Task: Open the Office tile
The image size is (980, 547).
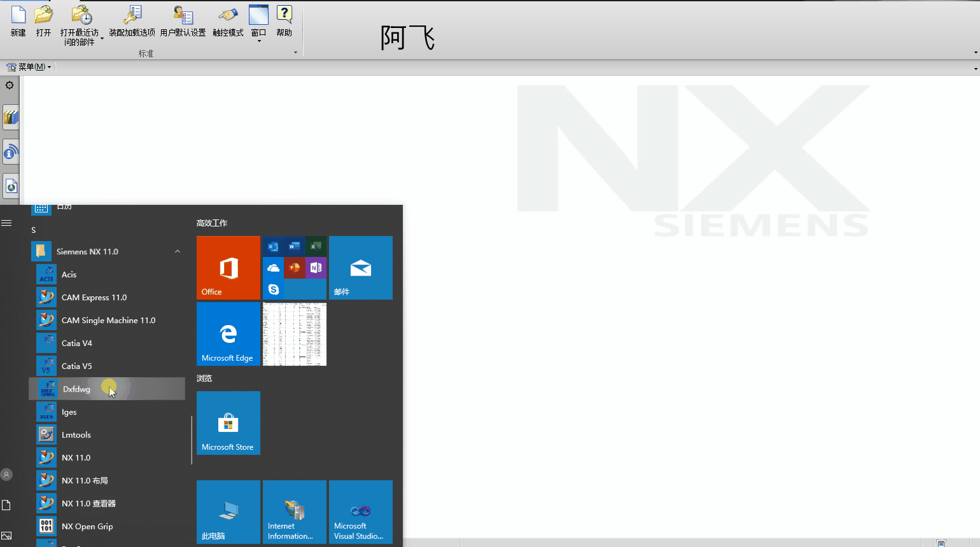Action: point(228,268)
